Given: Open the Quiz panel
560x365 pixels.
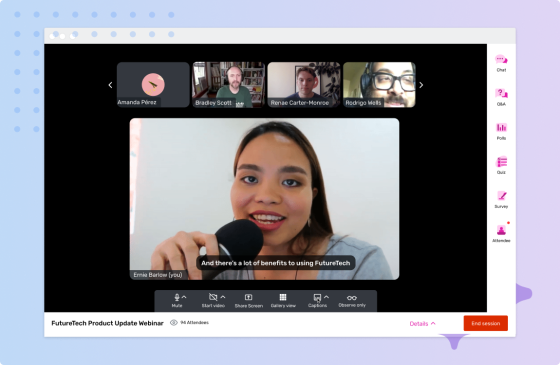Looking at the screenshot, I should [501, 165].
